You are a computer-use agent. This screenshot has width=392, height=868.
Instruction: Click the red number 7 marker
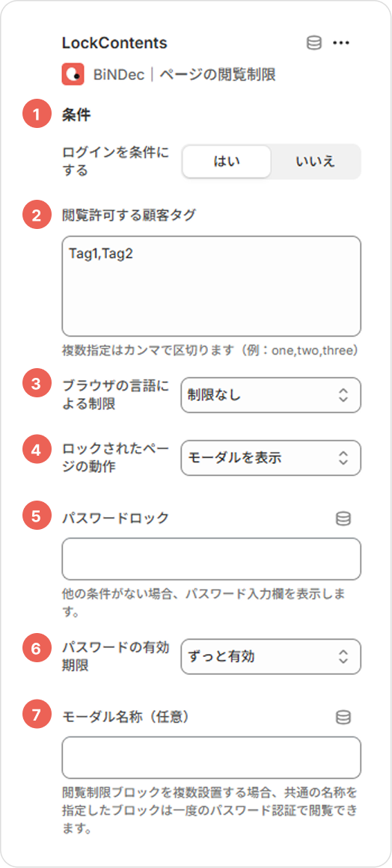(37, 715)
